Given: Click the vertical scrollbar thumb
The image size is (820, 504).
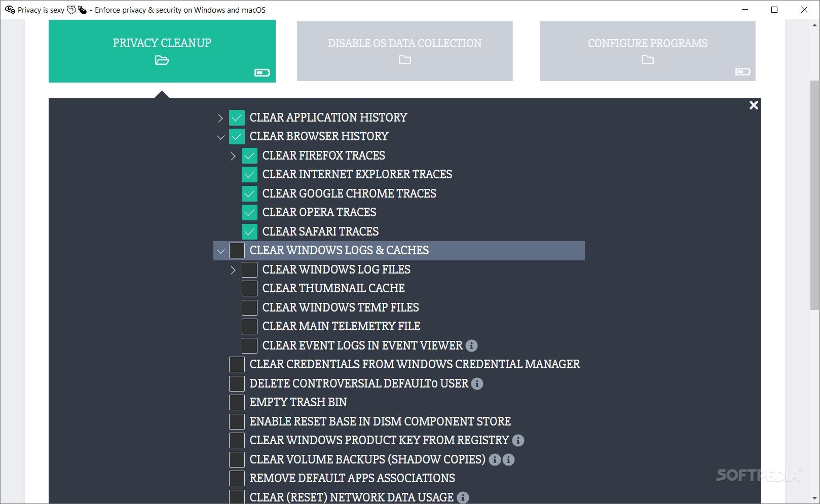Looking at the screenshot, I should tap(814, 194).
